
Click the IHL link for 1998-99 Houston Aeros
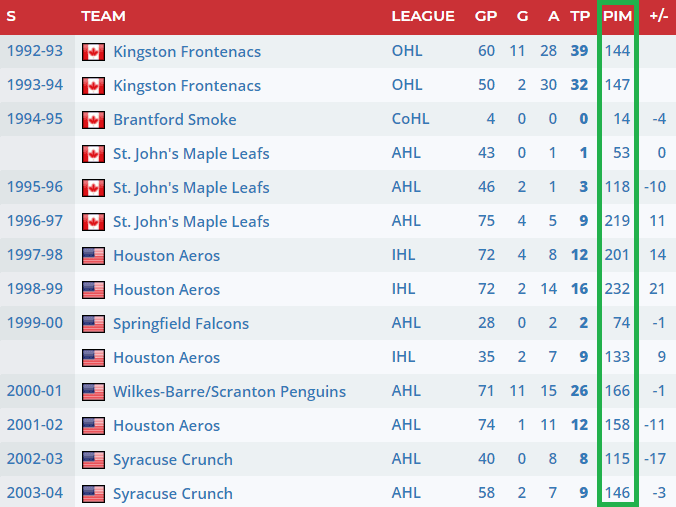click(403, 290)
